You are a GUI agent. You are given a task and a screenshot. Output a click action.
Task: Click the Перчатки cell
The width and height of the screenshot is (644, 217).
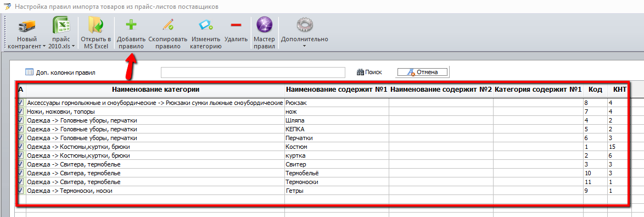click(x=337, y=138)
